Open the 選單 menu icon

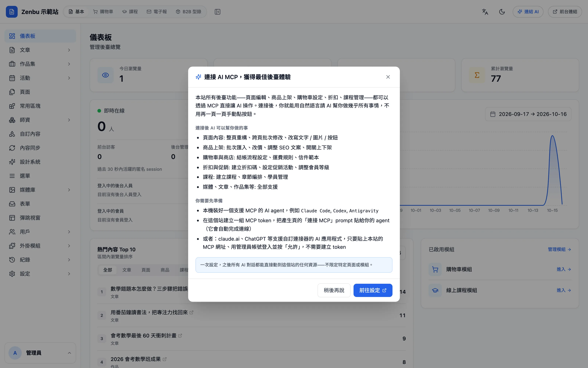tap(12, 176)
